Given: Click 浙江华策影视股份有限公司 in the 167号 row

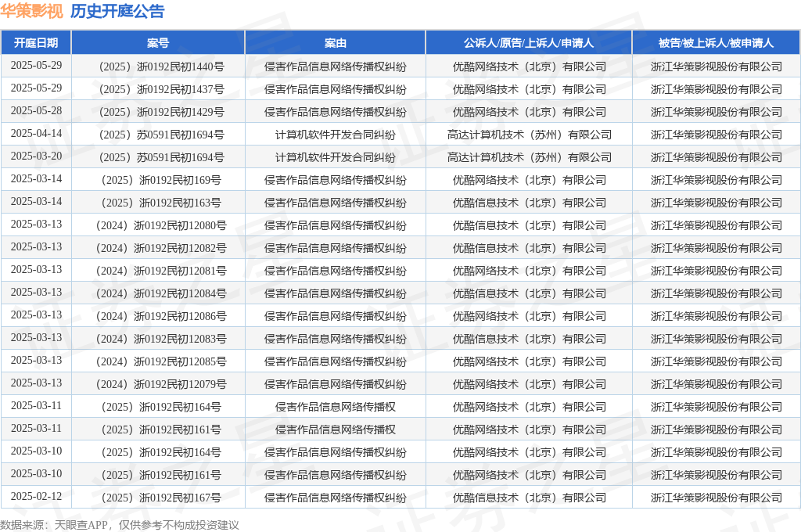Looking at the screenshot, I should (717, 498).
